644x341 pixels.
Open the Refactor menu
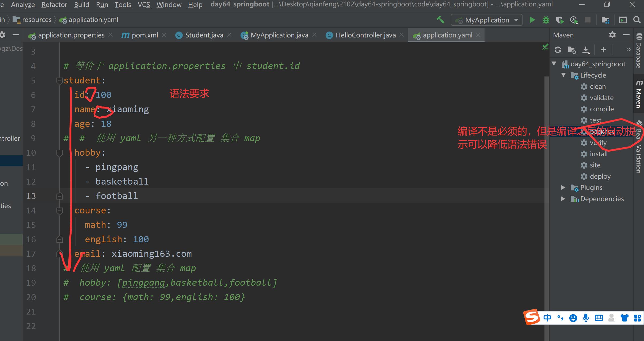click(54, 5)
